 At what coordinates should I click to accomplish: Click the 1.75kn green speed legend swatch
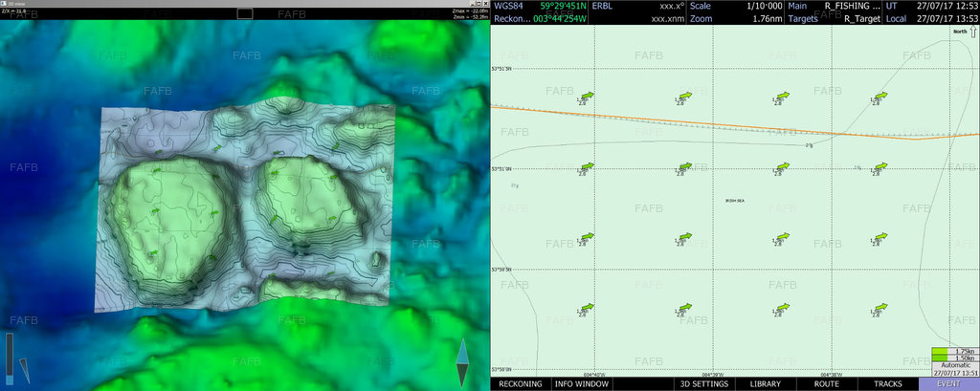941,352
